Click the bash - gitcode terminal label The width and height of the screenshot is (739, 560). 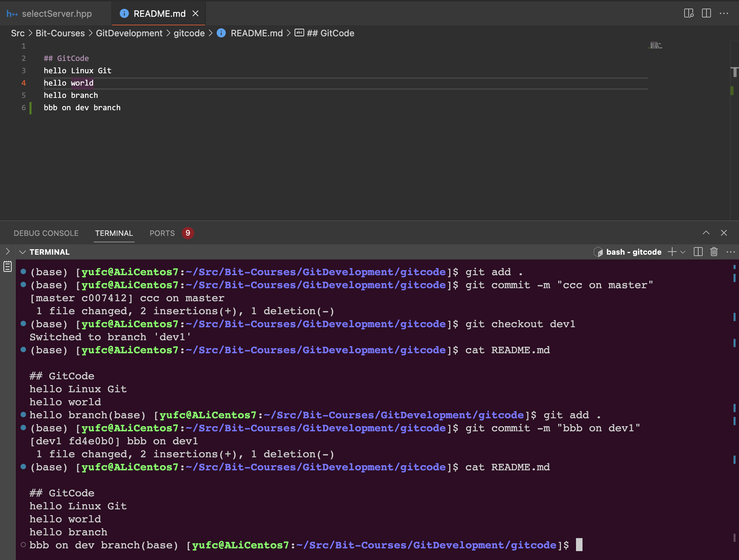(633, 252)
